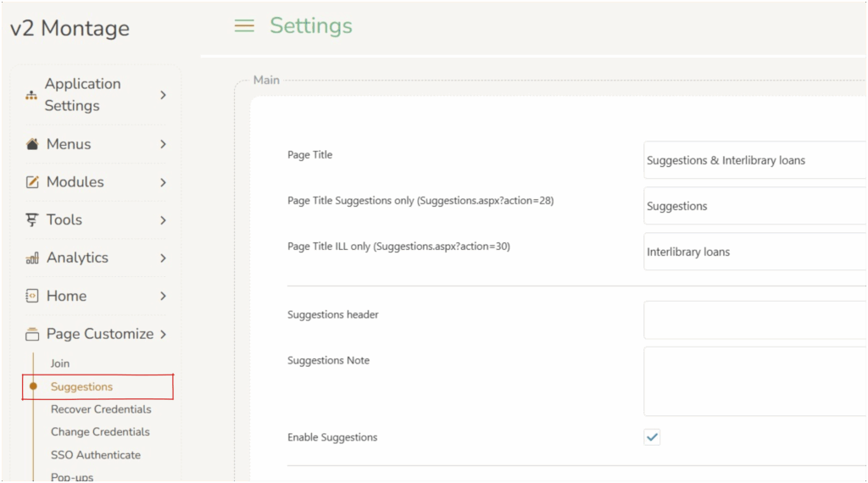The height and width of the screenshot is (483, 868).
Task: Click the Modules pencil-edit icon
Action: [32, 182]
